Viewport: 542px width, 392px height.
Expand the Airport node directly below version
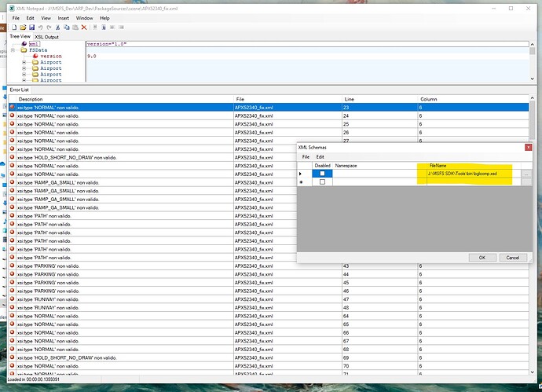point(24,62)
